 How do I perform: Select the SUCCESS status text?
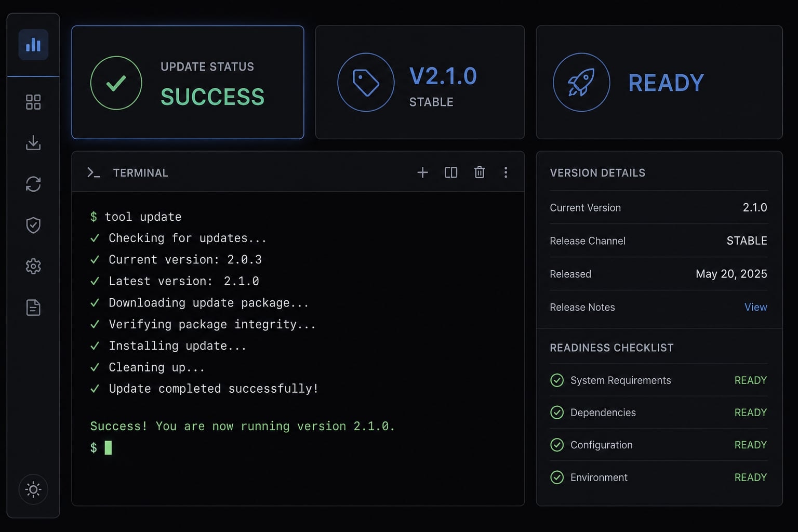[212, 97]
